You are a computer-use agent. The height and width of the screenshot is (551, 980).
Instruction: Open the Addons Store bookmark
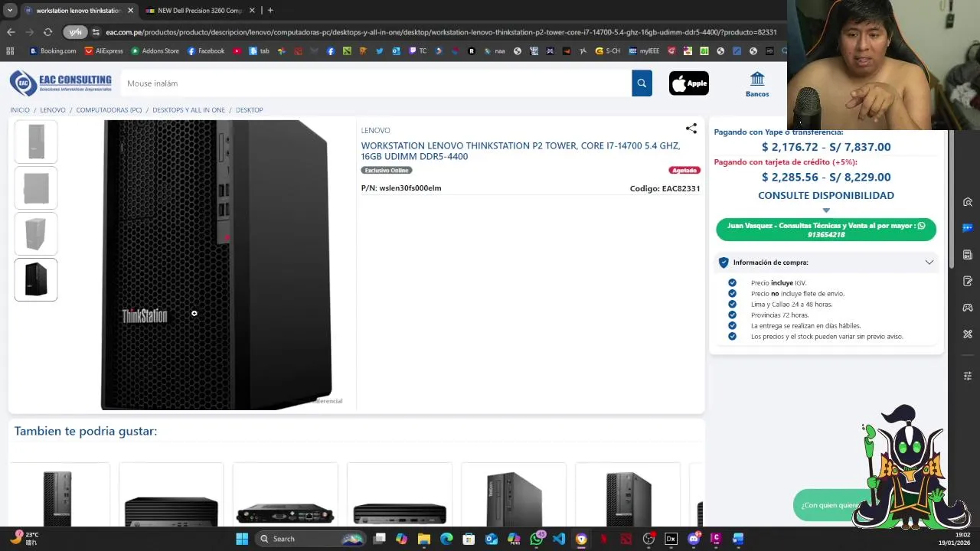[x=155, y=51]
